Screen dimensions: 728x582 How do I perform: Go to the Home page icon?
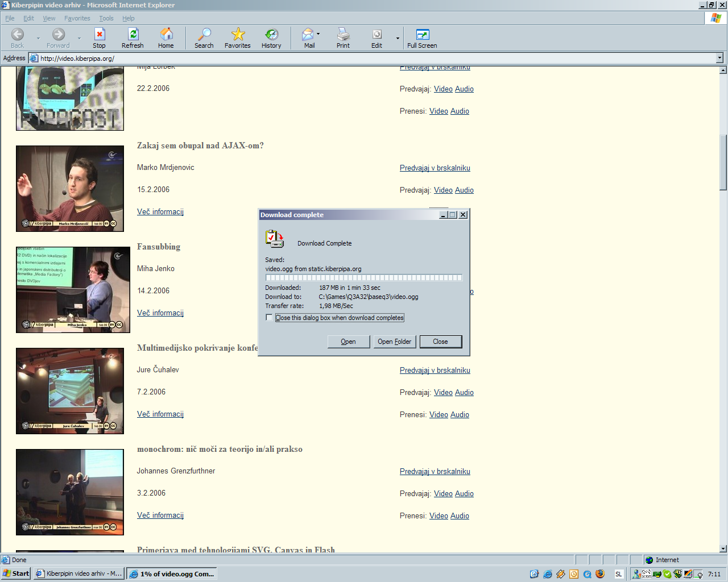[167, 34]
